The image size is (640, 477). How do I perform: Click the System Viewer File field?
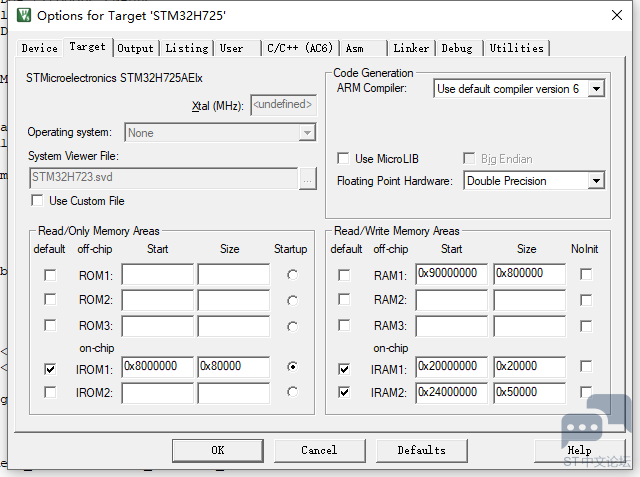164,178
